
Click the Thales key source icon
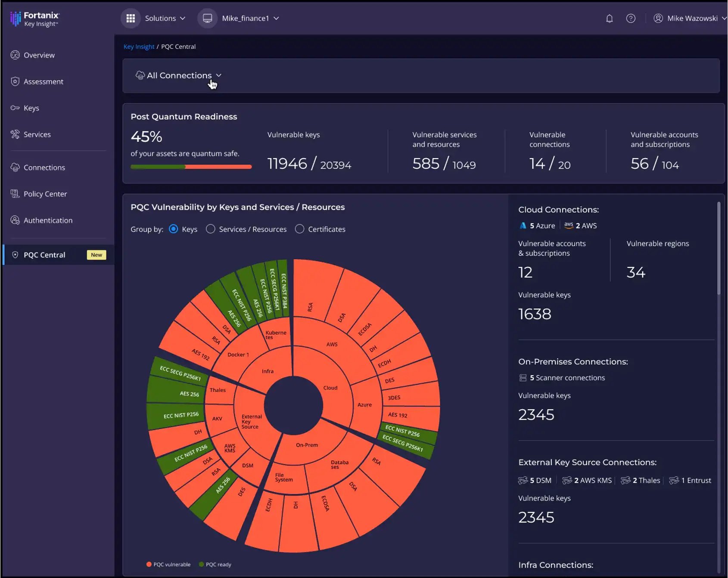pos(625,480)
